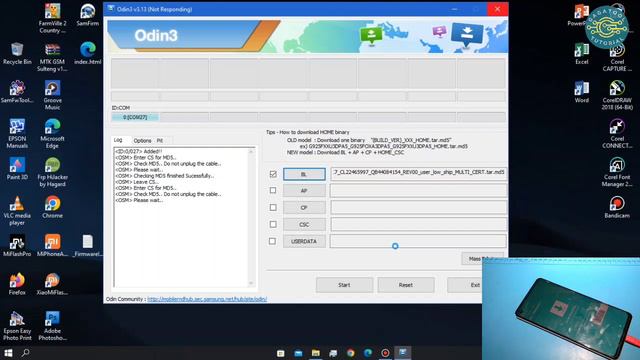
Task: Tick the CSC checkbox
Action: [273, 224]
